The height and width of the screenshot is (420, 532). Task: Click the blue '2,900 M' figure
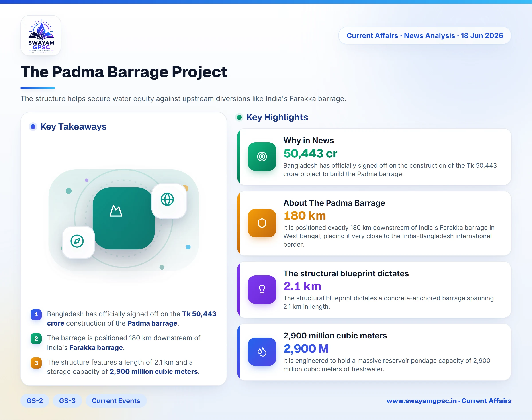(x=306, y=348)
